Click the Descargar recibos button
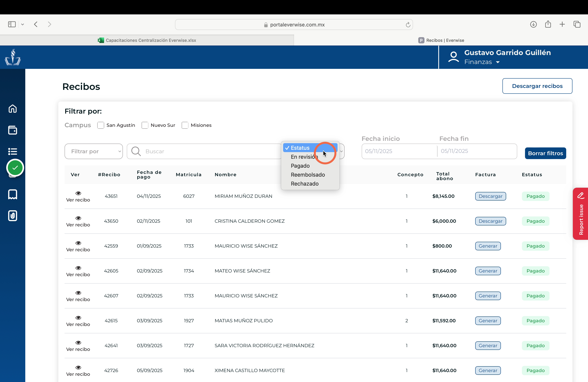Image resolution: width=588 pixels, height=382 pixels. 537,86
